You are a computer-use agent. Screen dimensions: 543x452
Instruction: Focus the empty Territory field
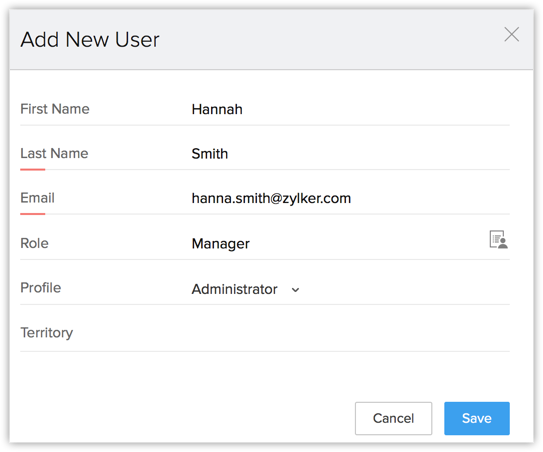pos(350,333)
